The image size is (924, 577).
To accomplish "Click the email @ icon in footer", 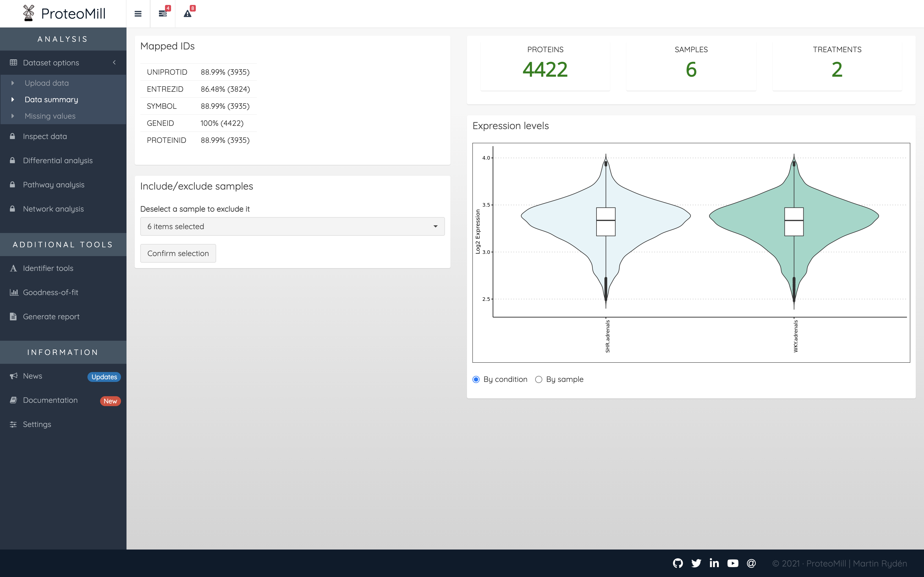I will (x=751, y=563).
